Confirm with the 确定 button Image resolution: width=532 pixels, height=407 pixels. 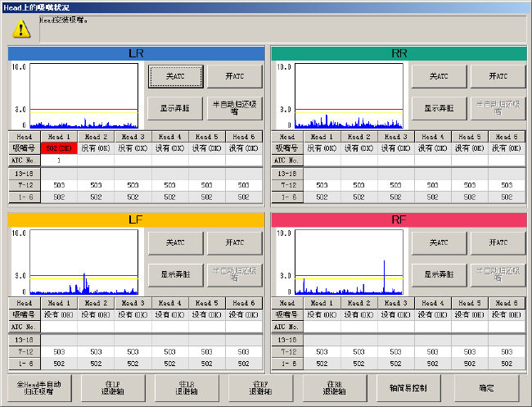pyautogui.click(x=486, y=387)
